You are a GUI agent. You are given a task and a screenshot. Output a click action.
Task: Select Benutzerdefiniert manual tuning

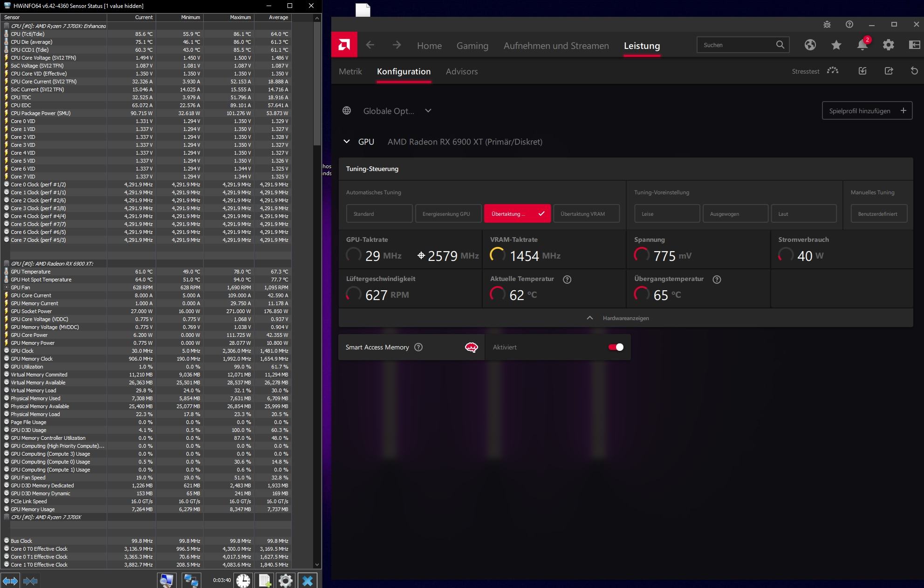[x=879, y=214]
